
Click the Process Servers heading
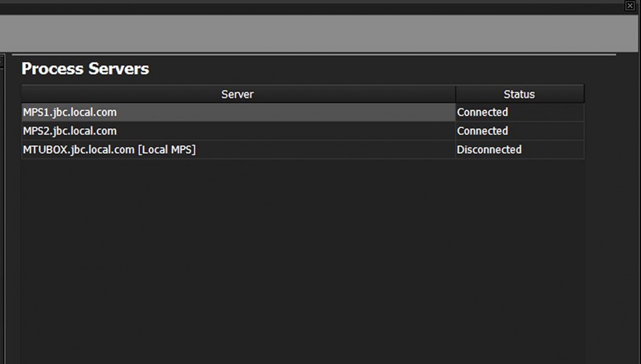coord(85,68)
